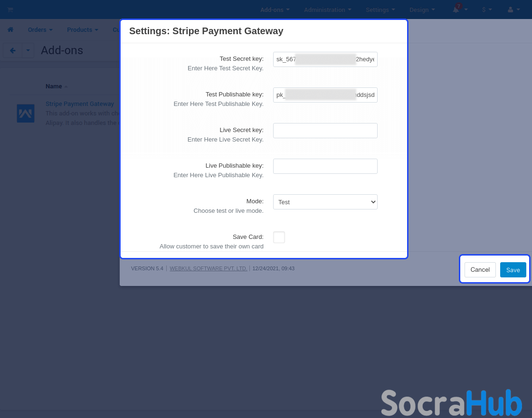The height and width of the screenshot is (418, 532).
Task: Click the shopping cart icon in top bar
Action: click(10, 9)
